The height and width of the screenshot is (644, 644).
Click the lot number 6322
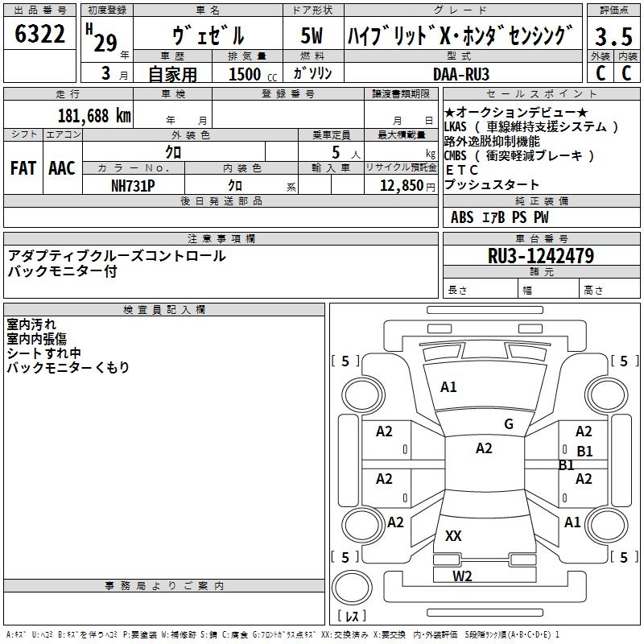(x=39, y=34)
